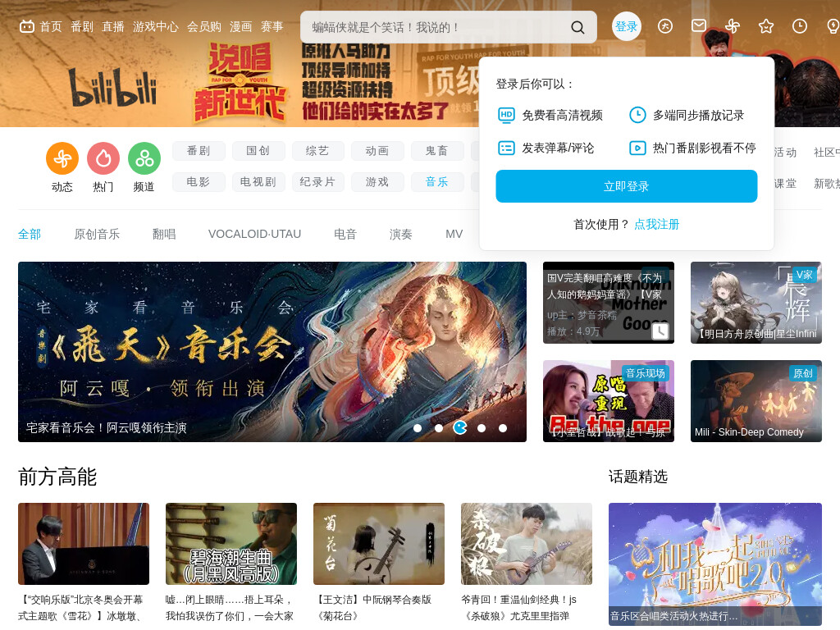Click the lightbulb icon in header
This screenshot has width=840, height=630.
pyautogui.click(x=833, y=26)
